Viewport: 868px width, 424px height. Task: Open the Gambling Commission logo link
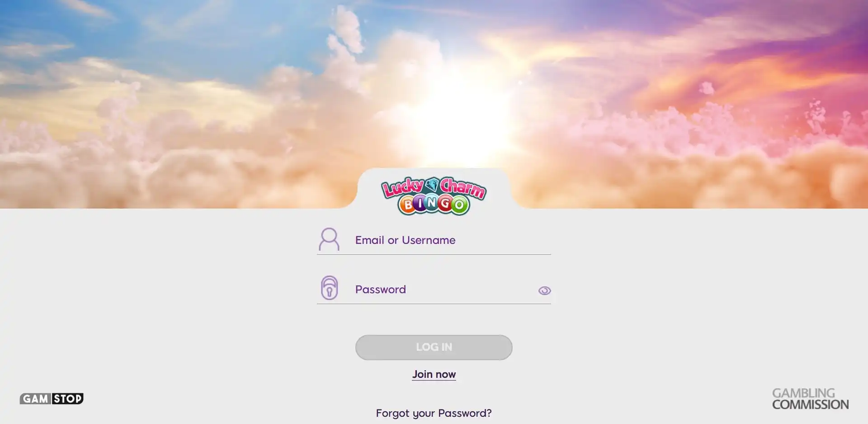point(810,399)
